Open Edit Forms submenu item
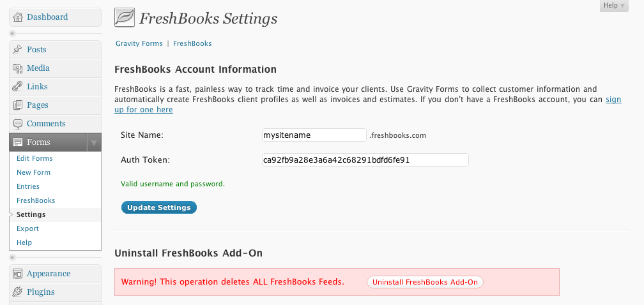The width and height of the screenshot is (644, 305). pos(34,158)
